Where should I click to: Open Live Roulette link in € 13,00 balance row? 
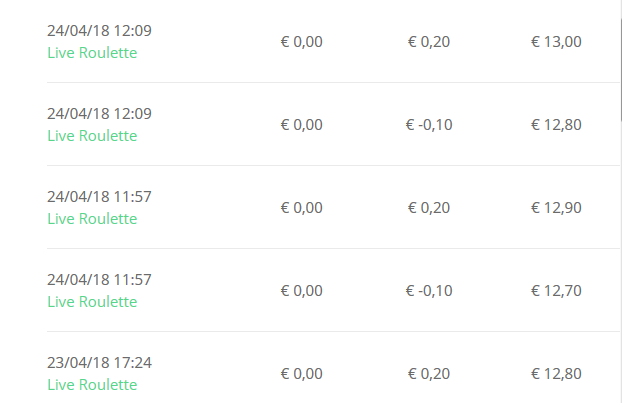coord(92,53)
